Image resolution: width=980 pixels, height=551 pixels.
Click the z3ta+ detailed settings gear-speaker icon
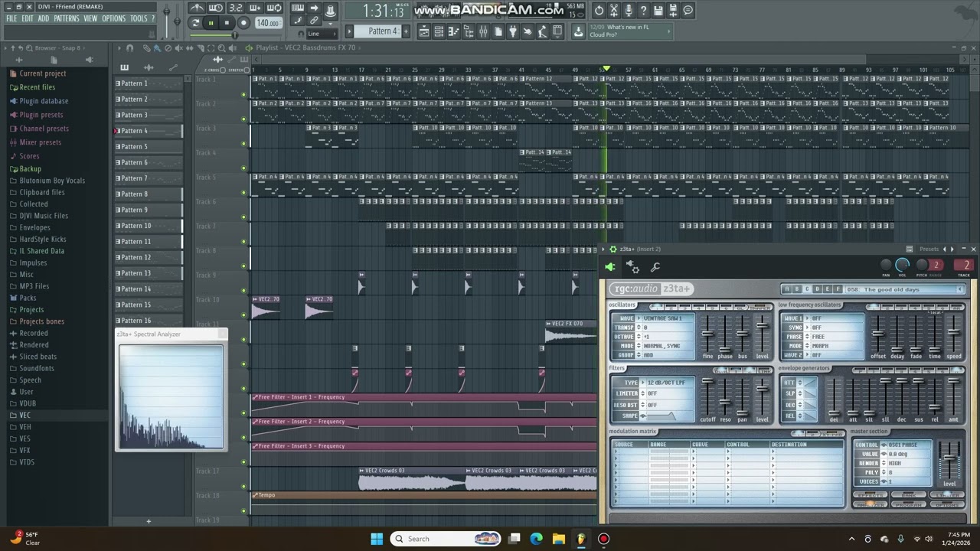coord(632,267)
